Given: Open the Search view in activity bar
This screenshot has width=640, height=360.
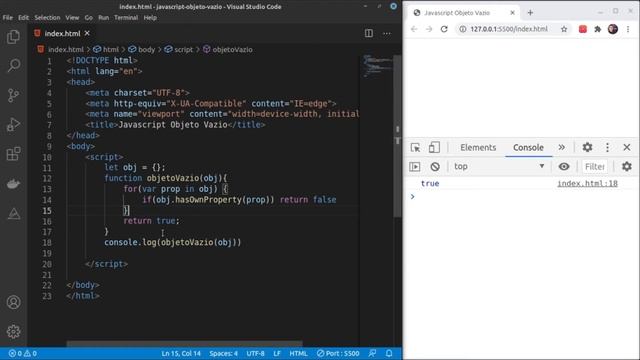Looking at the screenshot, I should [13, 65].
